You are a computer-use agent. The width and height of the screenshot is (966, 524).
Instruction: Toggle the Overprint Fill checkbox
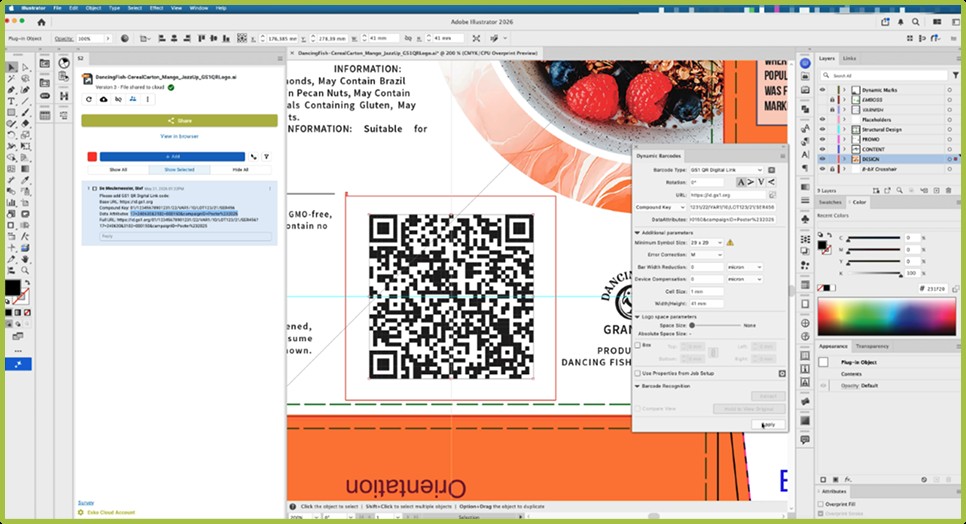pyautogui.click(x=821, y=504)
